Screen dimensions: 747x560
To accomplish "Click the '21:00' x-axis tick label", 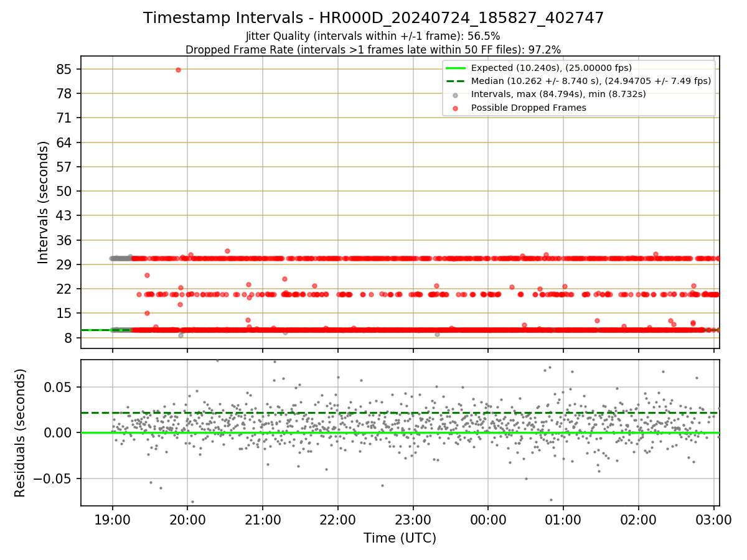I will (x=262, y=519).
